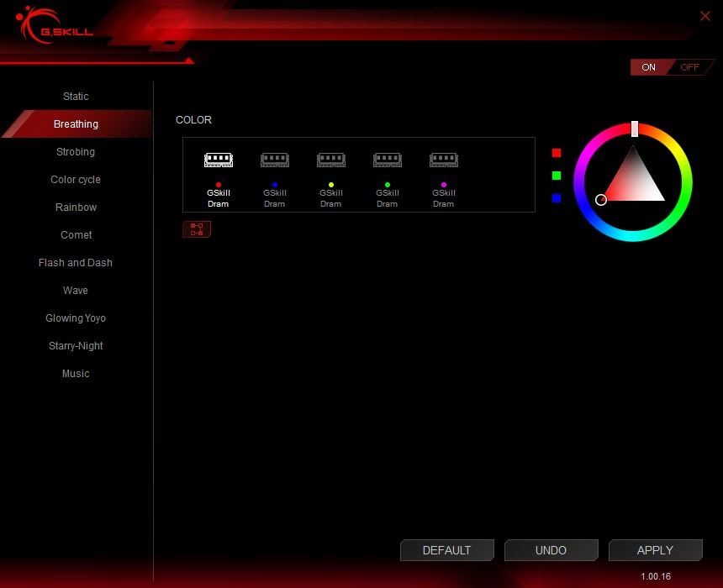
Task: Open the Color cycle mode
Action: 76,179
